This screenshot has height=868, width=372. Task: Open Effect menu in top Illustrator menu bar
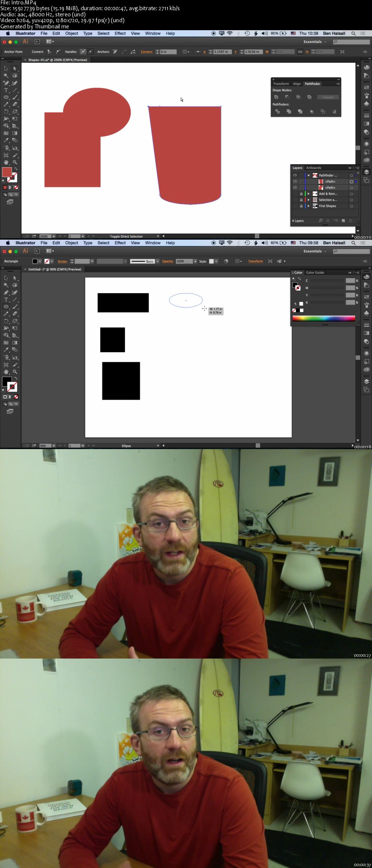tap(120, 33)
